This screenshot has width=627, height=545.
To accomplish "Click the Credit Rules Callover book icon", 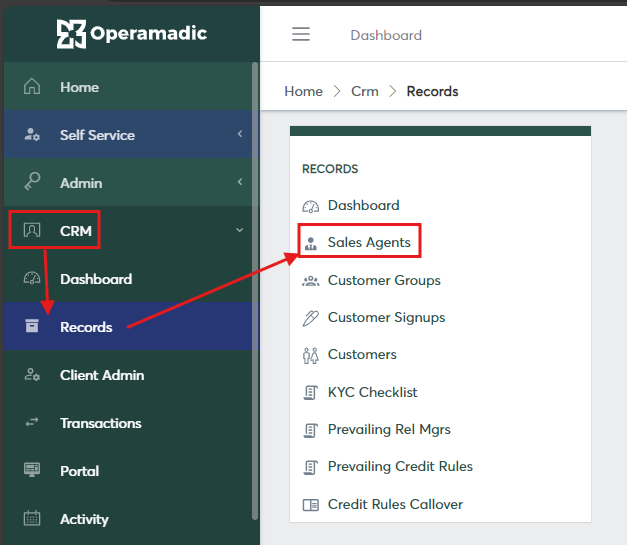I will tap(311, 505).
